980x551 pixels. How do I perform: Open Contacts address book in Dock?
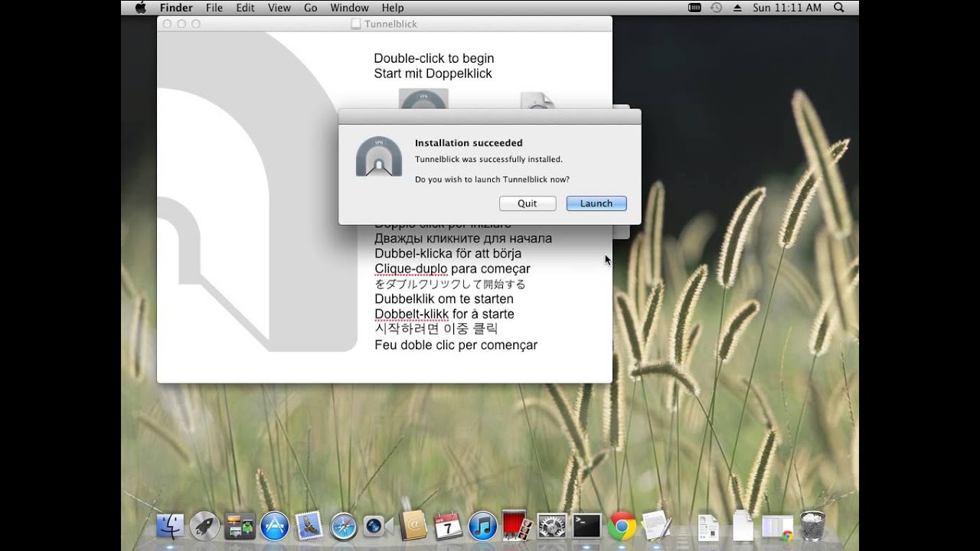coord(413,526)
